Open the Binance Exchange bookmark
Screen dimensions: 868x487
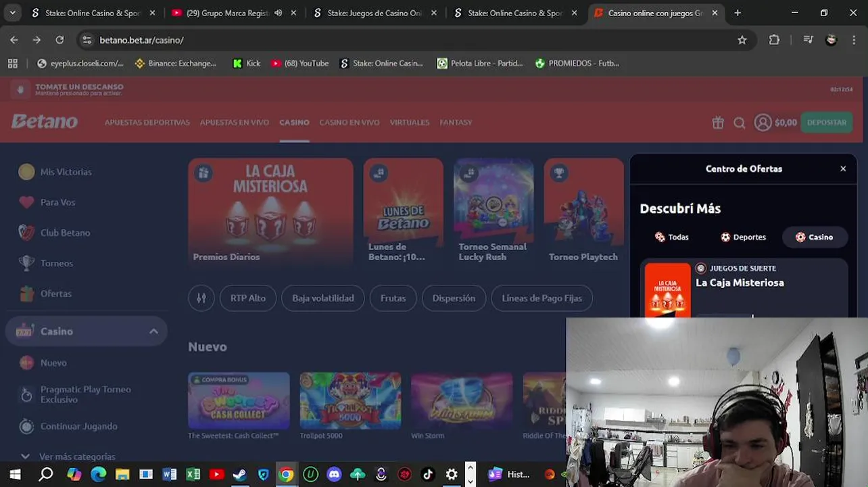click(x=176, y=63)
